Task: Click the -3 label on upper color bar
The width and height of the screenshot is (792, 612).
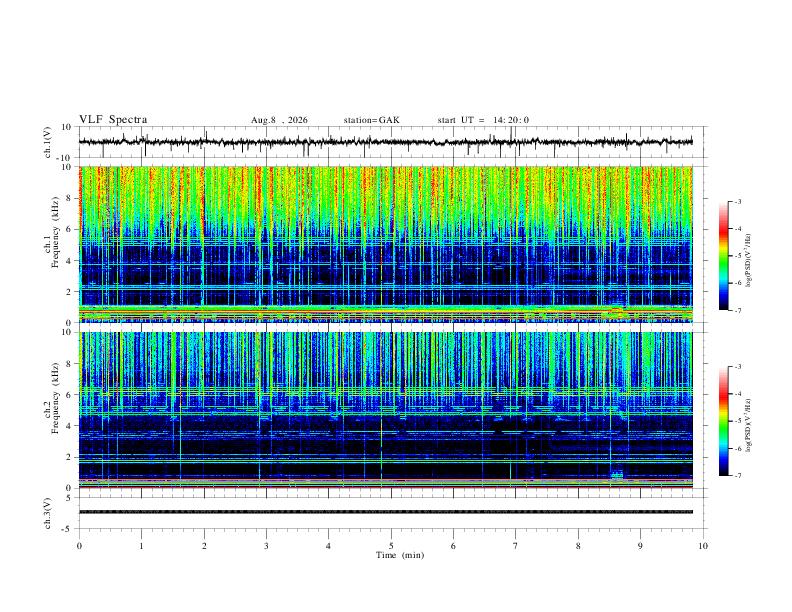Action: coord(737,201)
